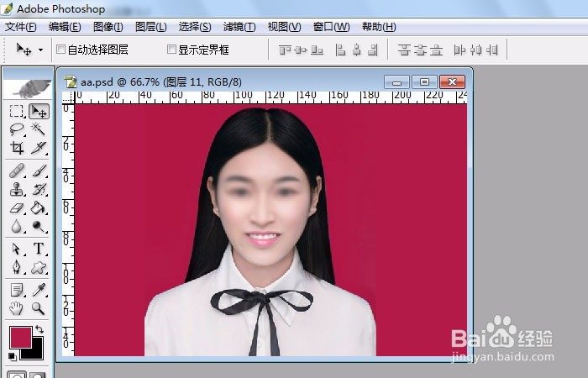Click Align Bottom Edges button
The width and height of the screenshot is (588, 378).
[x=317, y=50]
